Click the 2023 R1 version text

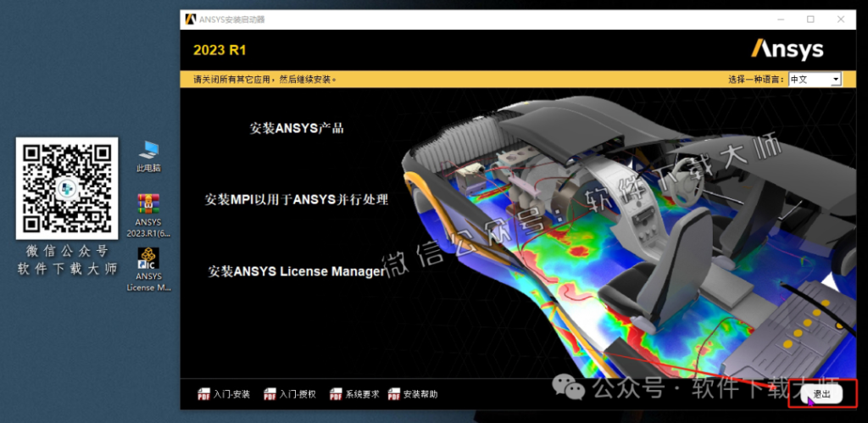tap(220, 50)
